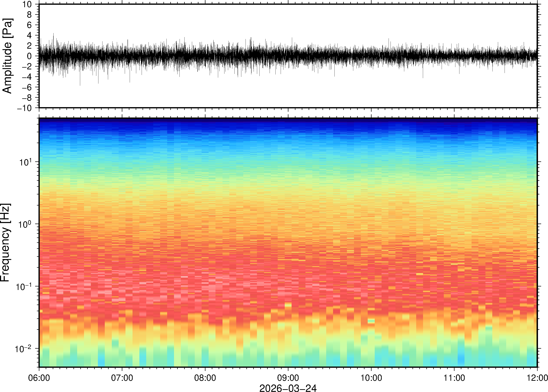The image size is (548, 392).
Task: Click the 2026-03-24 date label
Action: coord(288,388)
